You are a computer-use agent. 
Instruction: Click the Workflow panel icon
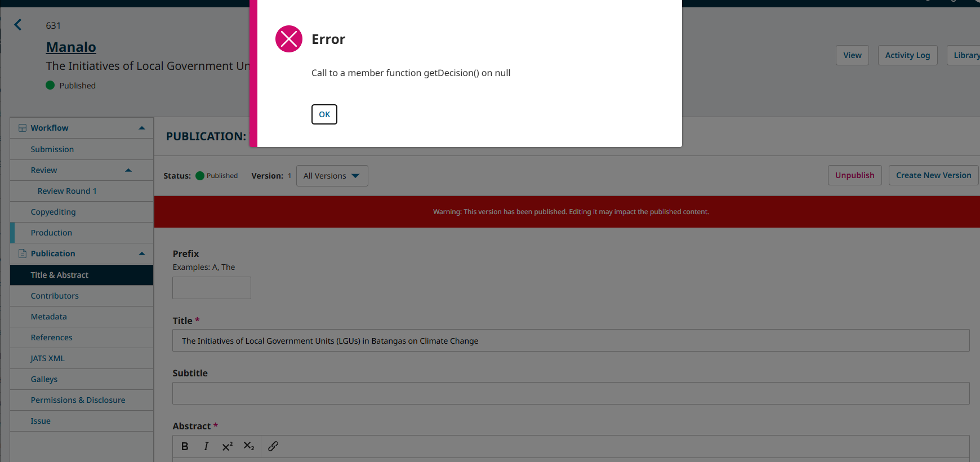click(23, 128)
